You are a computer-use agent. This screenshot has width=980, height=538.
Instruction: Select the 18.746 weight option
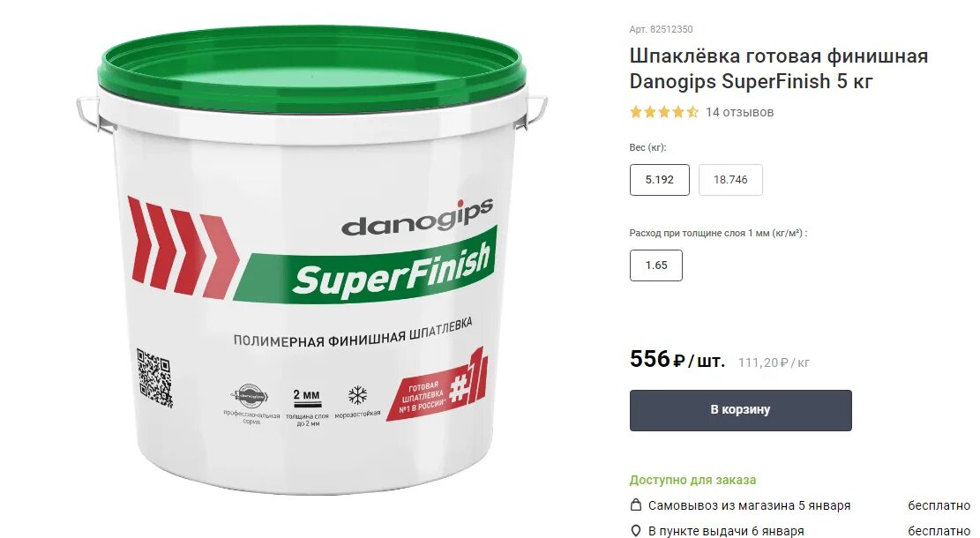[730, 180]
